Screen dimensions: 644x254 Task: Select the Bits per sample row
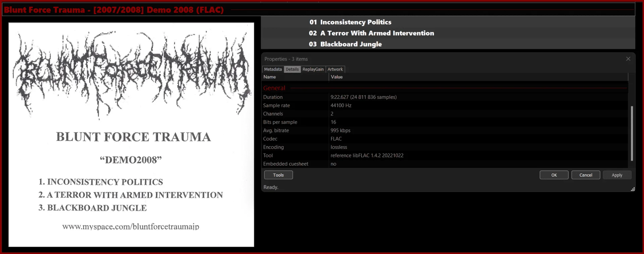click(445, 122)
